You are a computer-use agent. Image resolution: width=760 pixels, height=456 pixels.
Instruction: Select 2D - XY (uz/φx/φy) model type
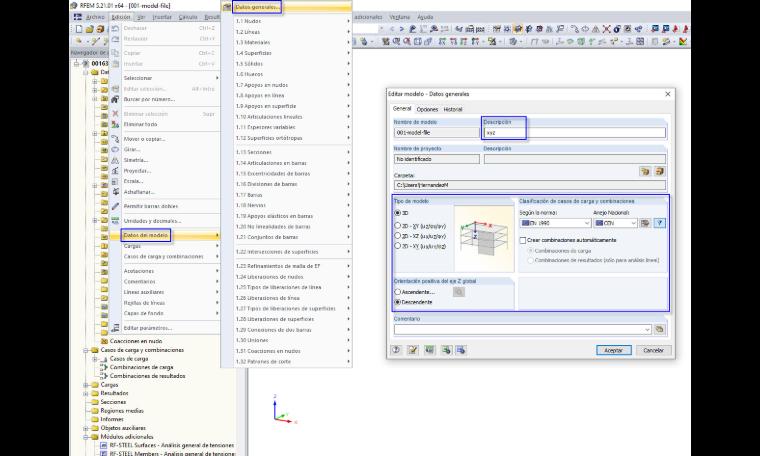pyautogui.click(x=398, y=226)
